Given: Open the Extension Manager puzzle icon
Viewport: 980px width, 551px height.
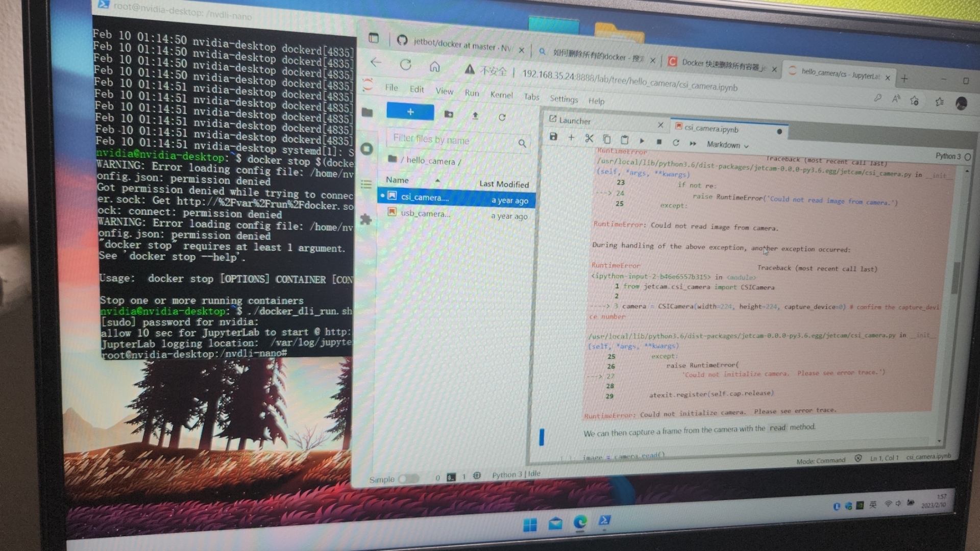Looking at the screenshot, I should (x=365, y=219).
